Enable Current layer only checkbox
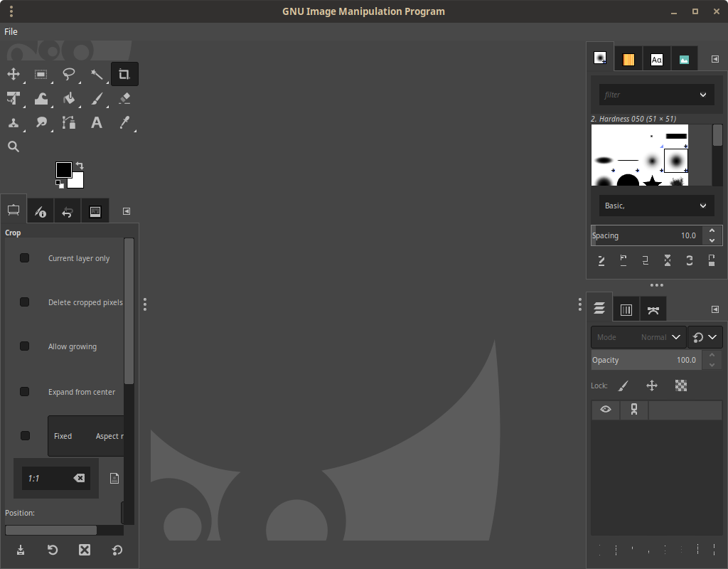The width and height of the screenshot is (728, 569). click(25, 257)
